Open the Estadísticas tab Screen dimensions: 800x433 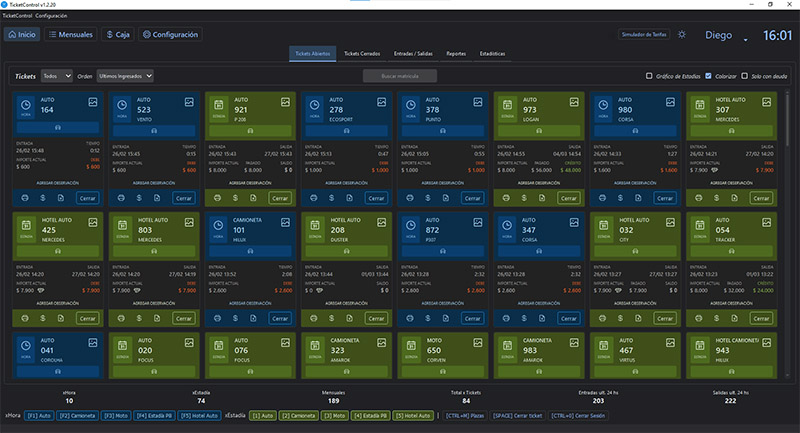(x=492, y=53)
